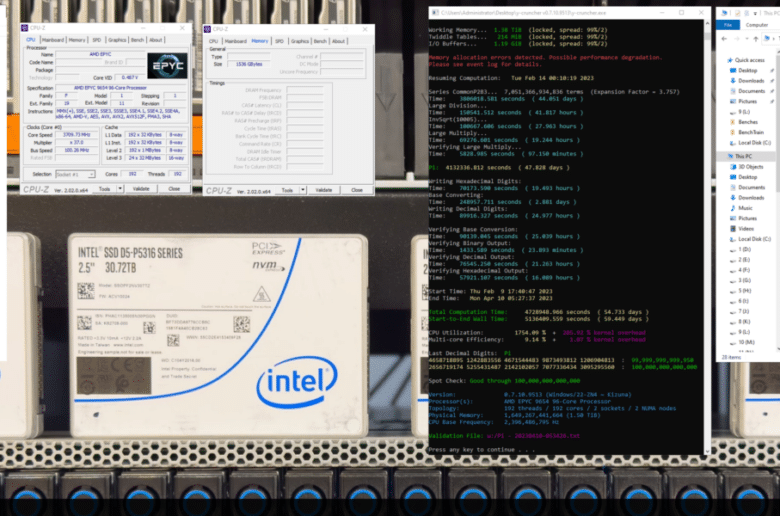The height and width of the screenshot is (516, 780).
Task: Open Music icon under This PC
Action: point(733,208)
